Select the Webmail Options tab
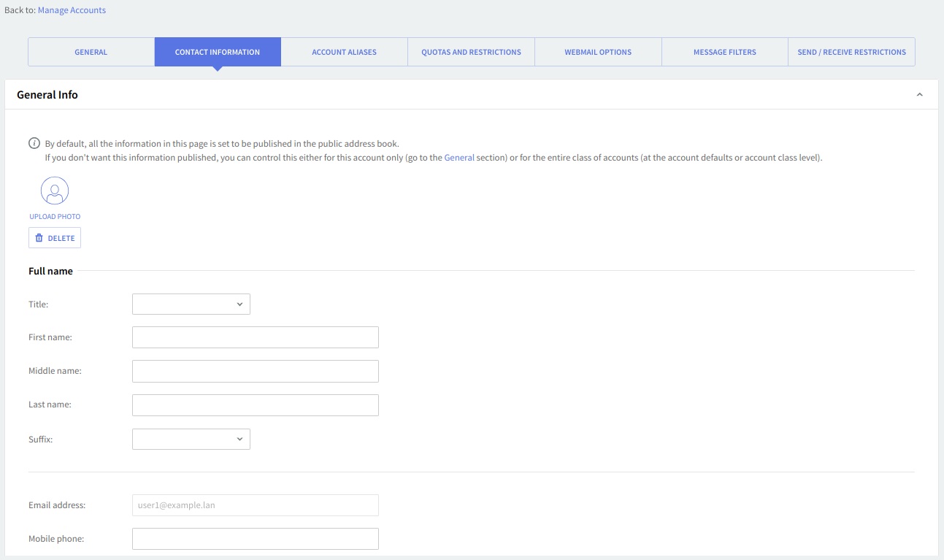This screenshot has width=944, height=560. tap(598, 53)
